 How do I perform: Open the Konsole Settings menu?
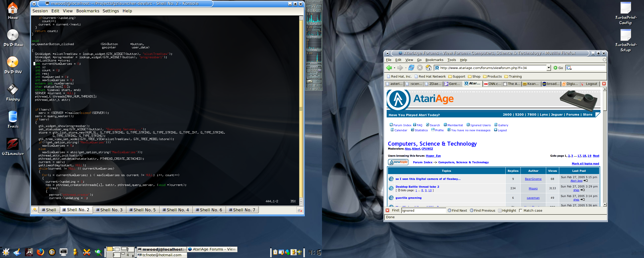pos(110,11)
